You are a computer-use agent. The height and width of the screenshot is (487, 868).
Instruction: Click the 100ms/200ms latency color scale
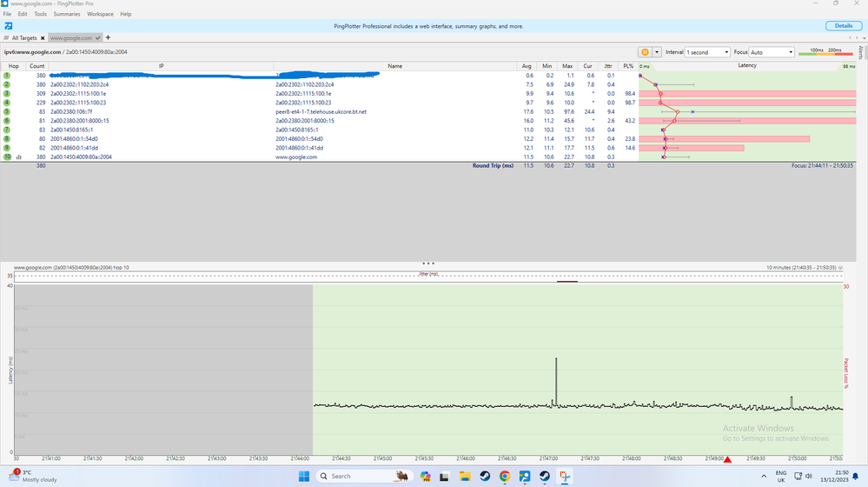coord(825,52)
